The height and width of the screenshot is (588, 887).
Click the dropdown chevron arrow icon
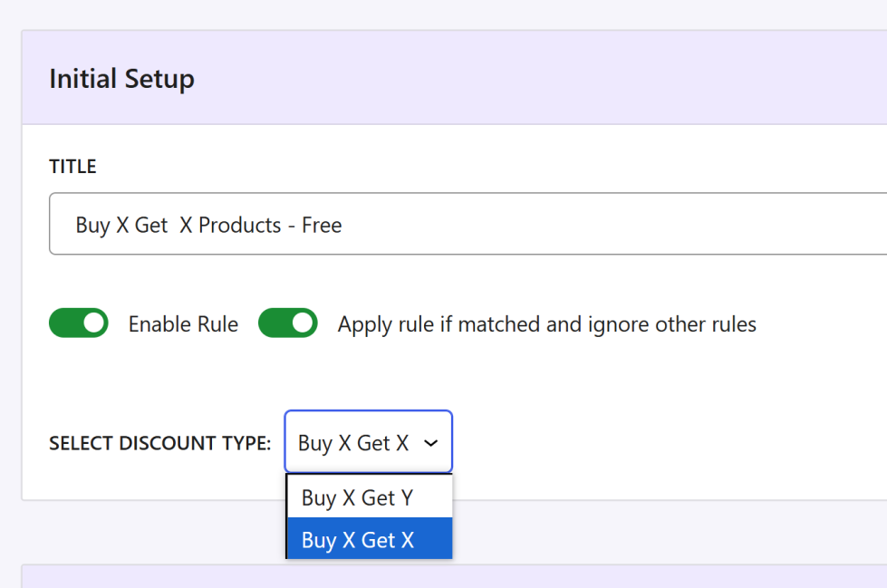pyautogui.click(x=431, y=443)
